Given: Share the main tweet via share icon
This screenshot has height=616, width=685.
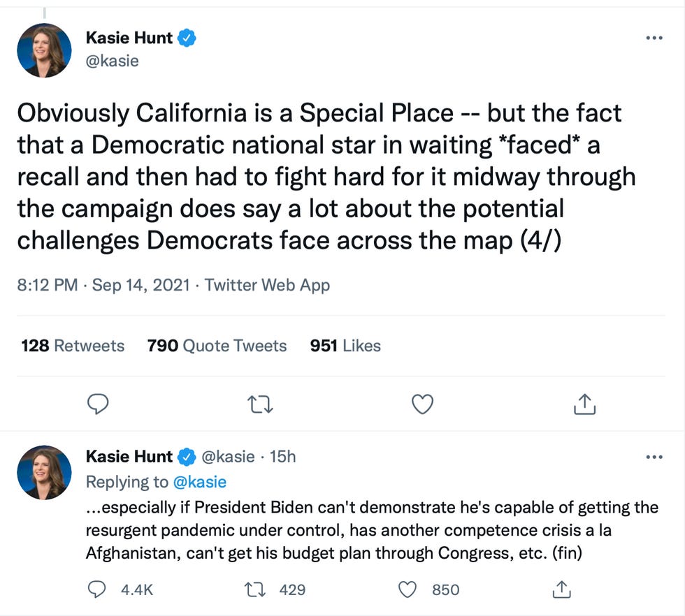Looking at the screenshot, I should click(x=584, y=403).
